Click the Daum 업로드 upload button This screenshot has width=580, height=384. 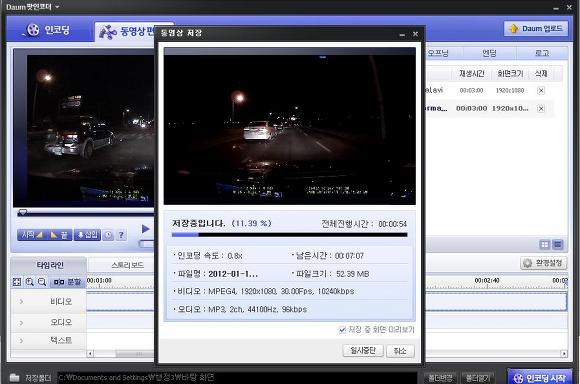(x=536, y=28)
